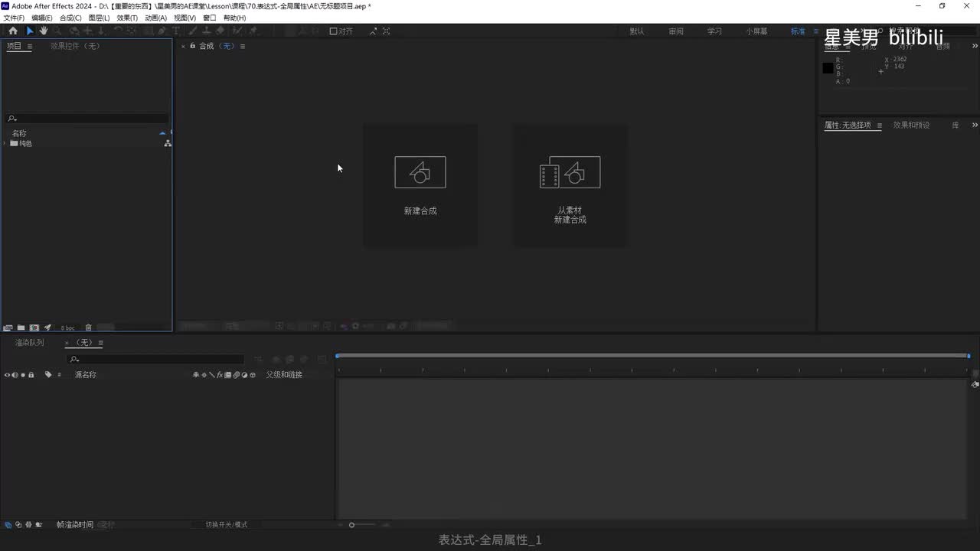
Task: Switch to the 审阅 workspace
Action: click(x=675, y=31)
